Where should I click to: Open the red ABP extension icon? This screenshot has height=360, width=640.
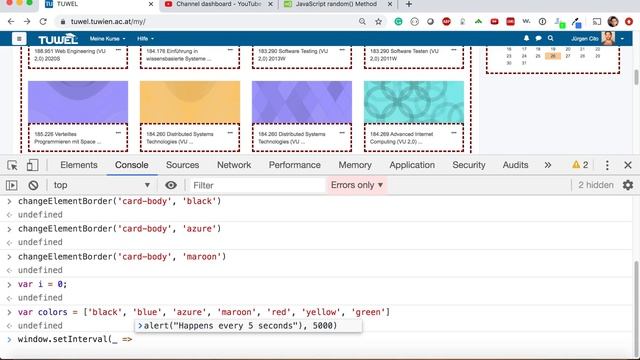click(446, 22)
